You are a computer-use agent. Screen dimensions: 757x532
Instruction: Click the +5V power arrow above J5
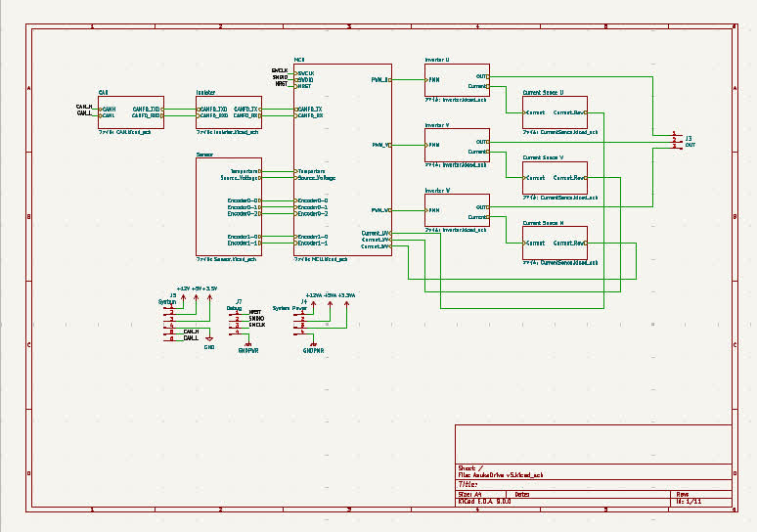(196, 298)
